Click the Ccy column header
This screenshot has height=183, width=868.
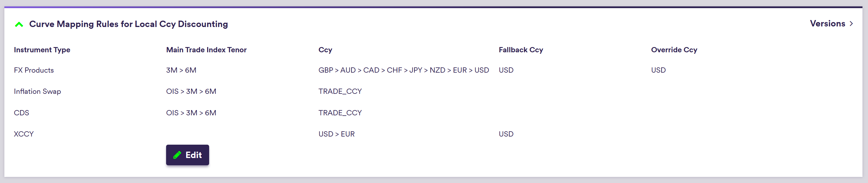click(325, 50)
